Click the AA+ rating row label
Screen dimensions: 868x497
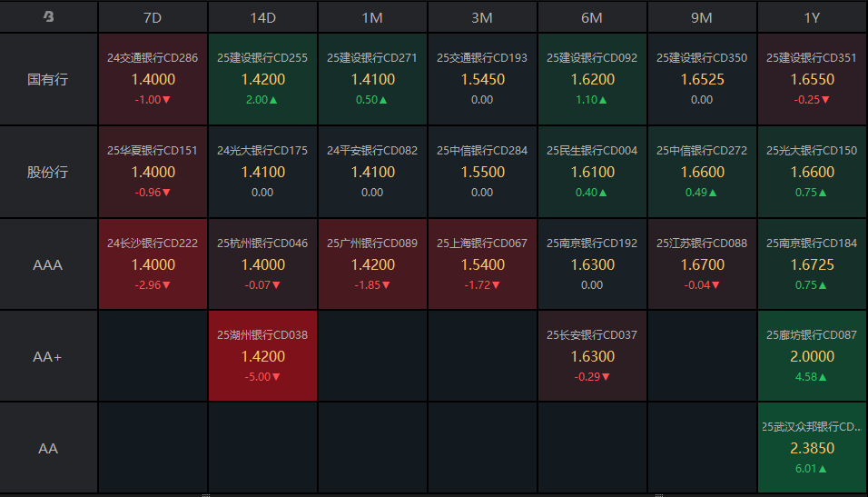tap(48, 356)
